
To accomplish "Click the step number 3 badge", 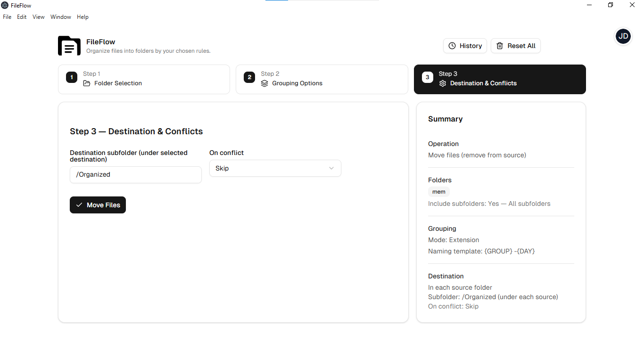I will coord(428,77).
